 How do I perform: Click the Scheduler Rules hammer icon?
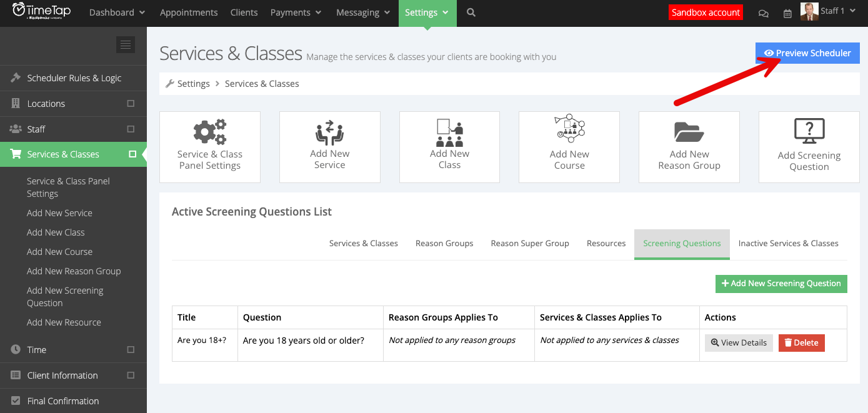tap(16, 78)
